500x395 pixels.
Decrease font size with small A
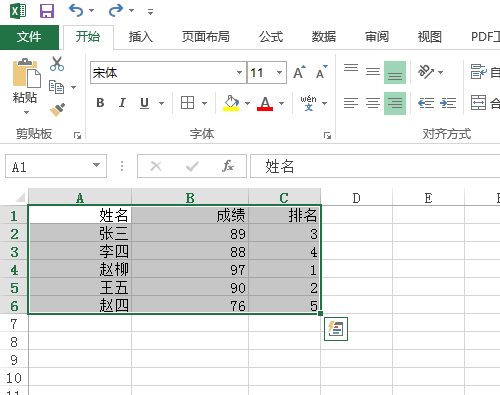[321, 72]
